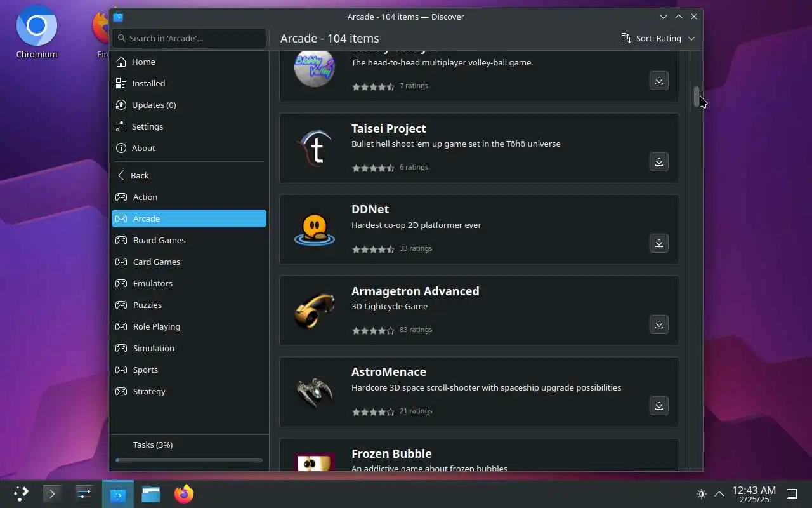The width and height of the screenshot is (812, 508).
Task: Open Dolphin file manager from taskbar
Action: [151, 493]
